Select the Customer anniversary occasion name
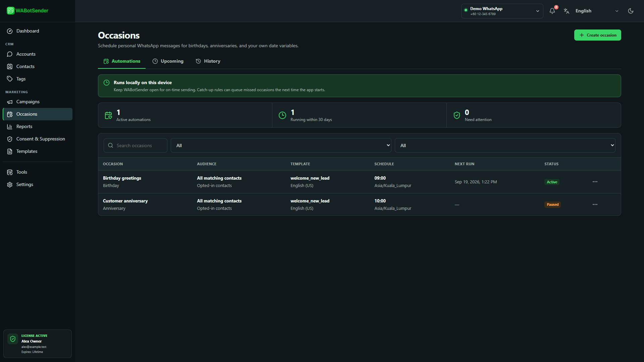The height and width of the screenshot is (362, 644). coord(125,201)
